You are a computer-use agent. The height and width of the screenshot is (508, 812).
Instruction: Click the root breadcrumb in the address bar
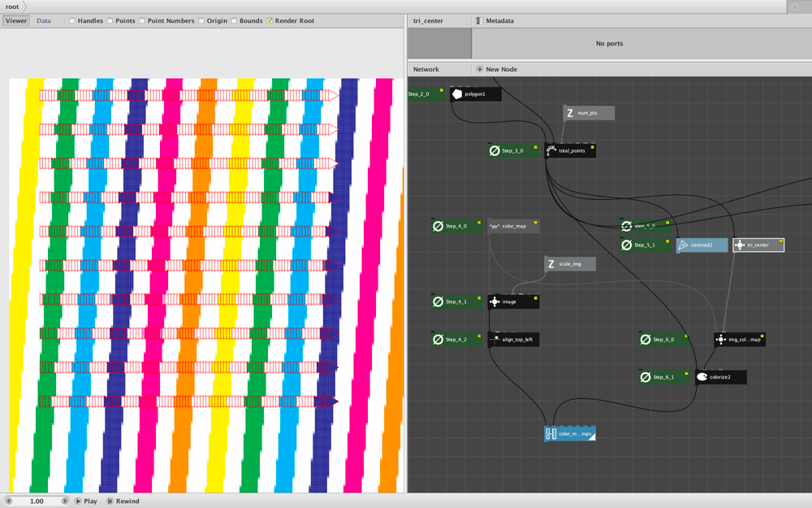pyautogui.click(x=12, y=7)
